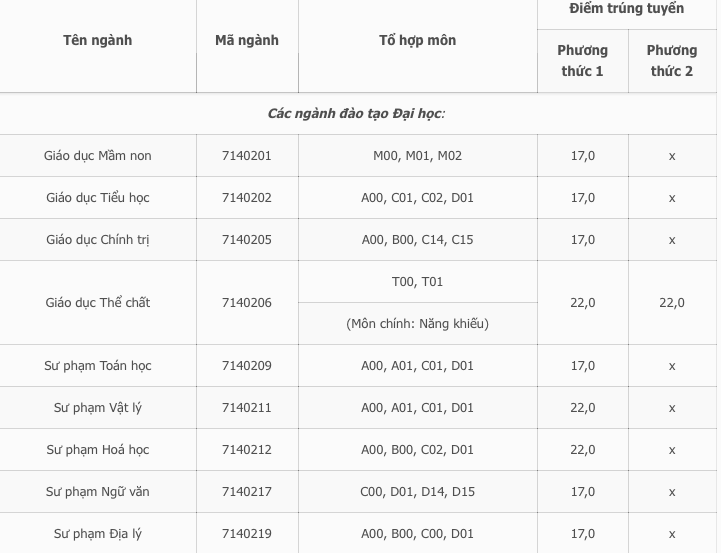The width and height of the screenshot is (721, 553).
Task: Click the Sư phạm Toán học cell
Action: [98, 366]
